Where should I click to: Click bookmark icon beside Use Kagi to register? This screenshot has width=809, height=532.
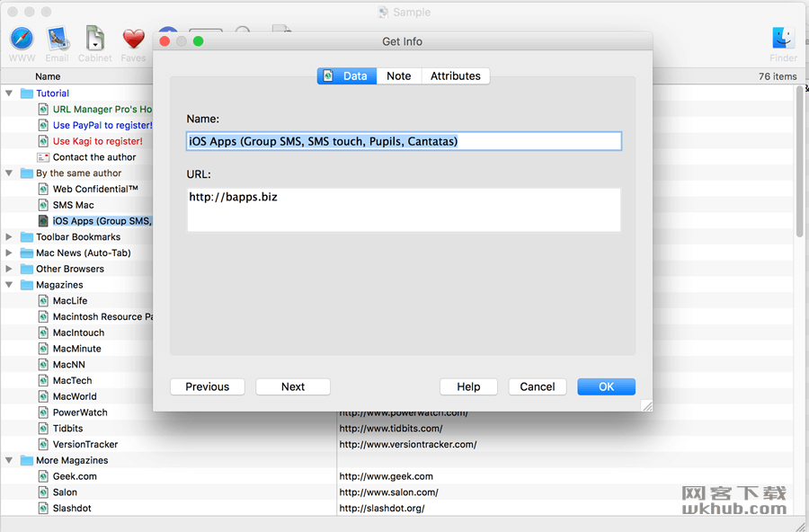43,141
